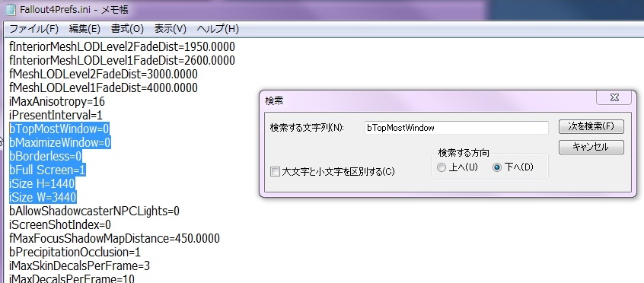Click line iMaxSkinDecalsPerFrame=3
Viewport: 644px width, 283px height.
(79, 266)
